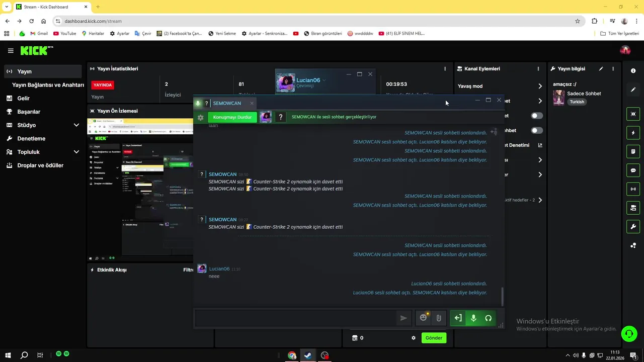Open the info icon in right sidebar
644x362 pixels.
[633, 71]
